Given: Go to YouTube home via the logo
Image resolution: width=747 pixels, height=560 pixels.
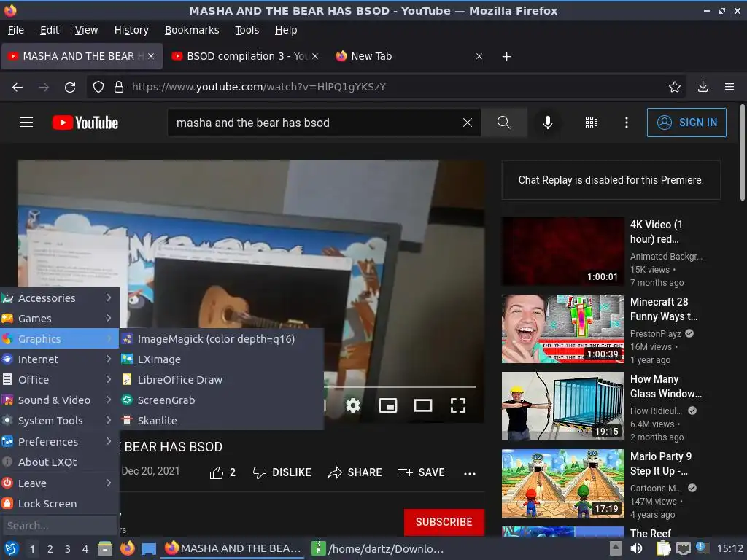Looking at the screenshot, I should point(85,122).
